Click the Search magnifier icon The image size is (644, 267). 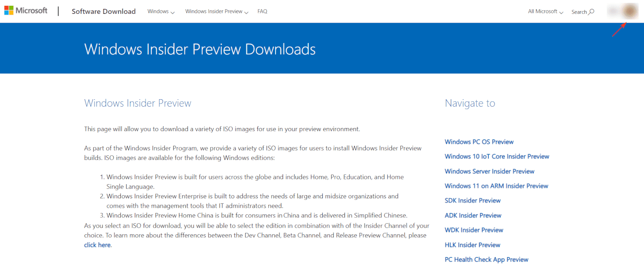pos(591,12)
